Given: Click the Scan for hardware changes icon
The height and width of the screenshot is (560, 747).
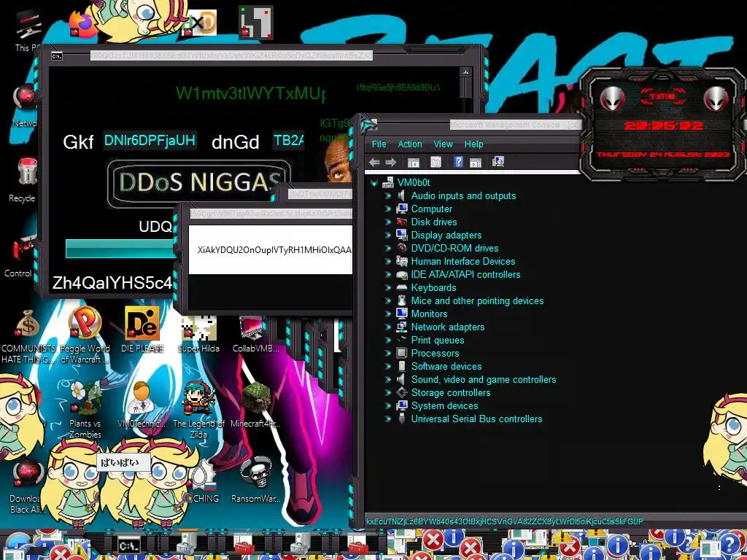Looking at the screenshot, I should [498, 162].
